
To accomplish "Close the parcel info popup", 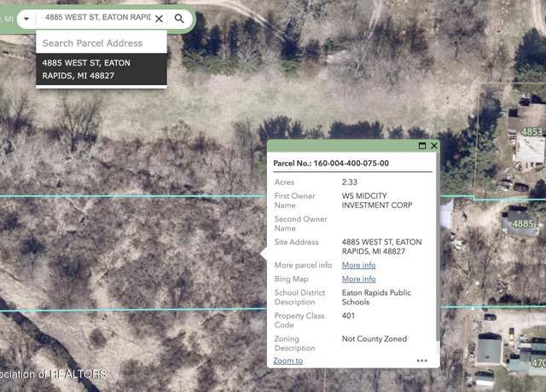I will point(434,146).
